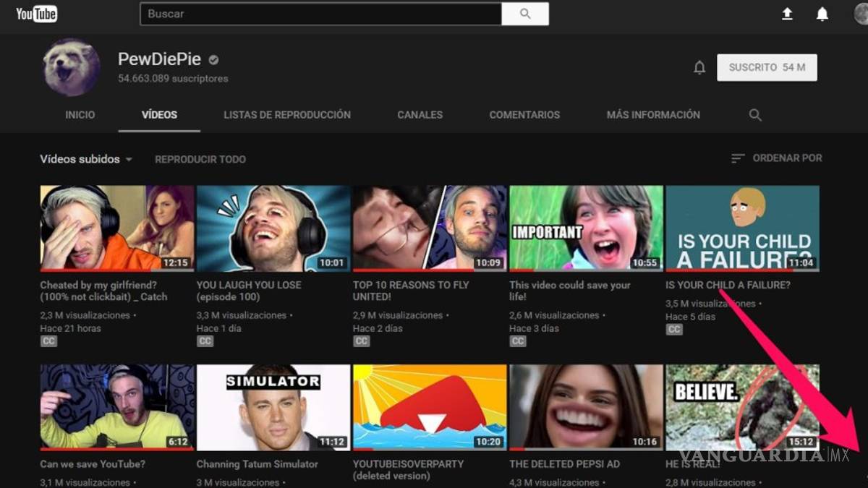Viewport: 868px width, 488px height.
Task: Click into the Buscar search field
Action: [x=320, y=14]
